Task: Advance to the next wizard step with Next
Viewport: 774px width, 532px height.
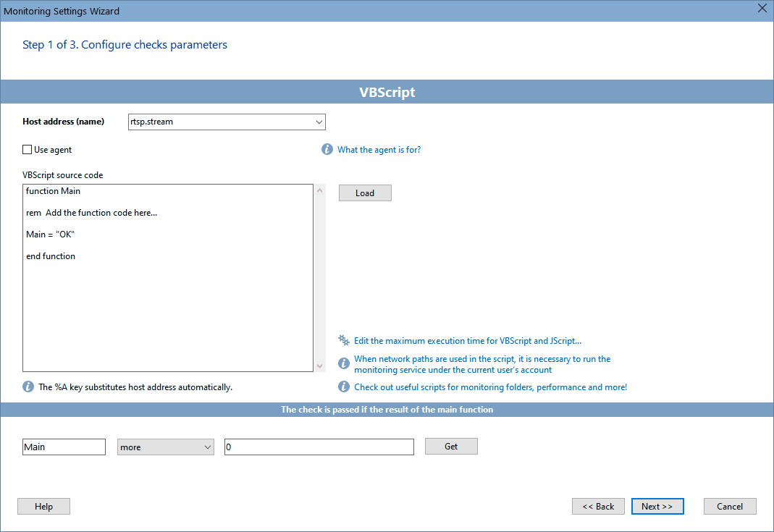Action: tap(657, 506)
